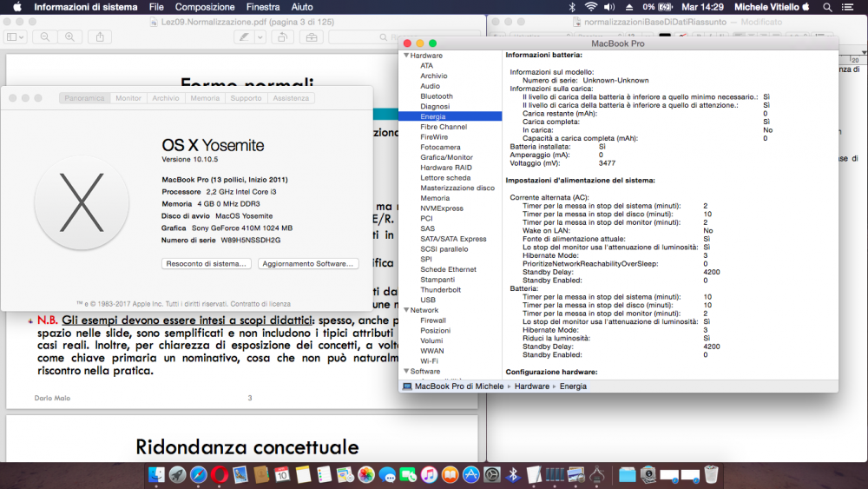Switch to the Supporto tab
The width and height of the screenshot is (868, 489).
point(246,98)
